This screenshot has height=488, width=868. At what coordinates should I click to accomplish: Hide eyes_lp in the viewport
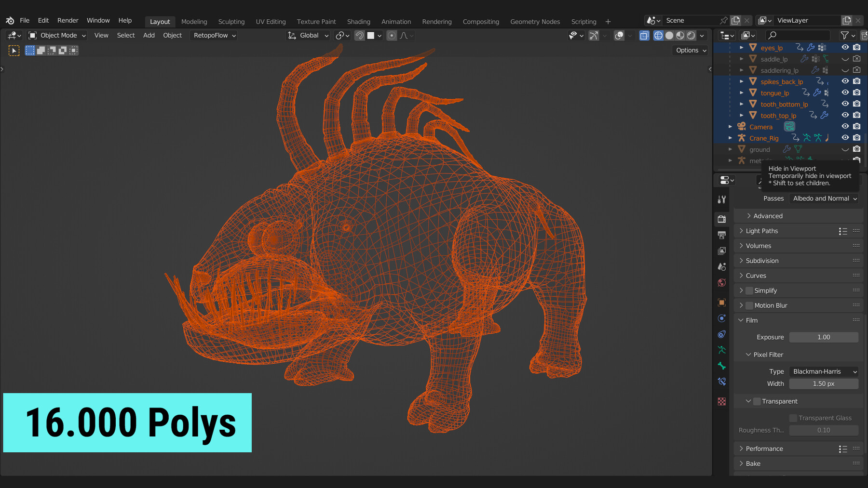845,47
